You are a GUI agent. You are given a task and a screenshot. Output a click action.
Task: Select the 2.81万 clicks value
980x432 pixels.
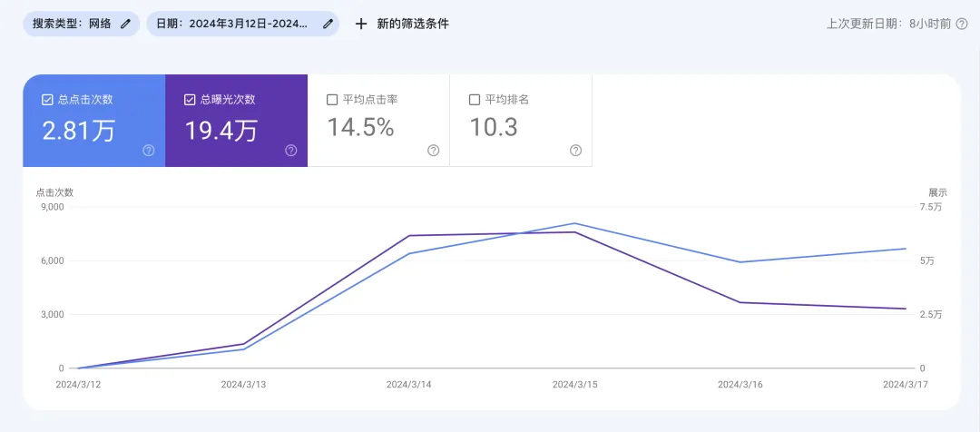point(78,131)
